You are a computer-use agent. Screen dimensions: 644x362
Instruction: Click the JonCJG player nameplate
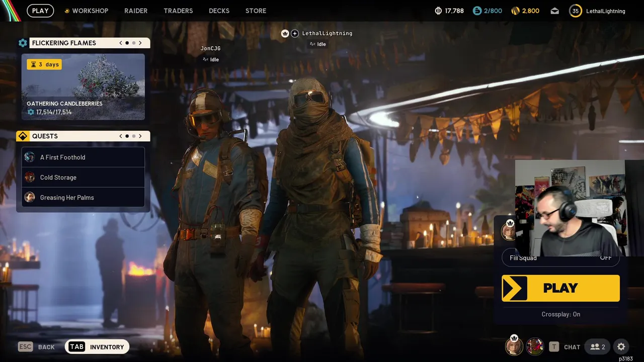[210, 48]
